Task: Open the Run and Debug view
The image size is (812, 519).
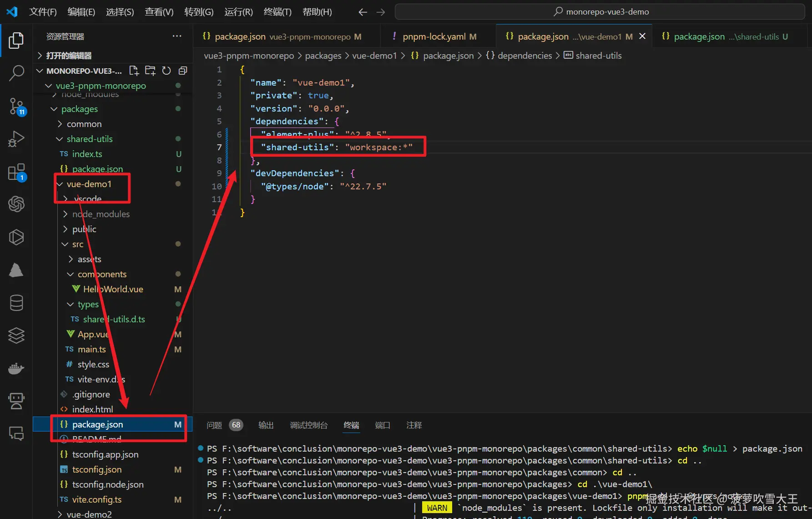Action: (x=16, y=139)
